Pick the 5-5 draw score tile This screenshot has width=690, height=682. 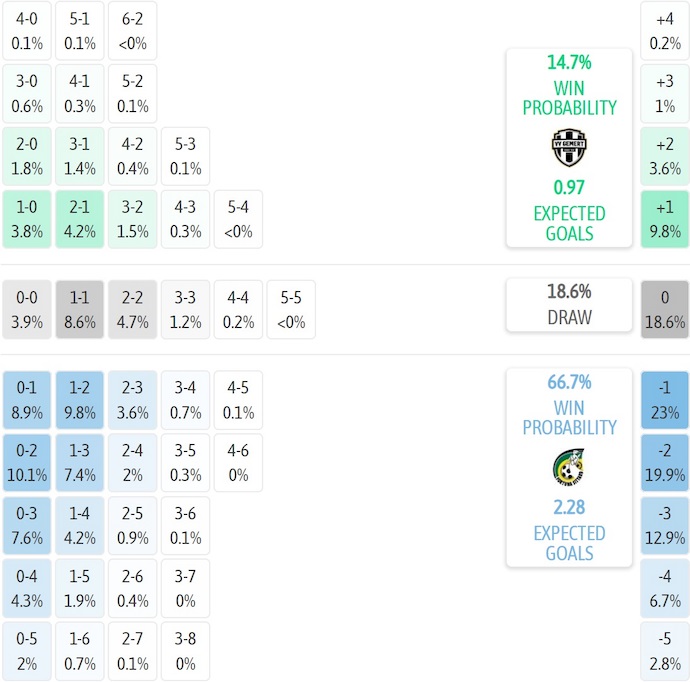tap(291, 311)
